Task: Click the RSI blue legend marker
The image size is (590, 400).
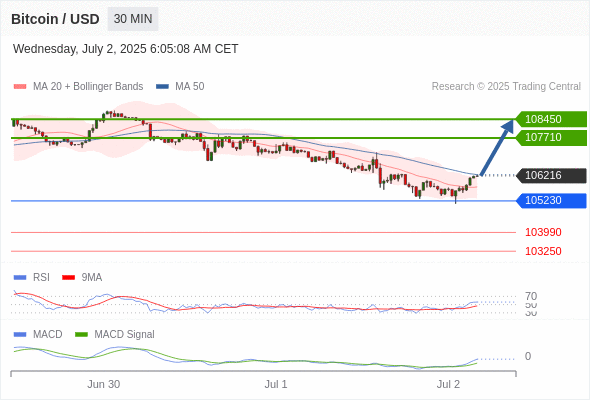Action: coord(20,277)
